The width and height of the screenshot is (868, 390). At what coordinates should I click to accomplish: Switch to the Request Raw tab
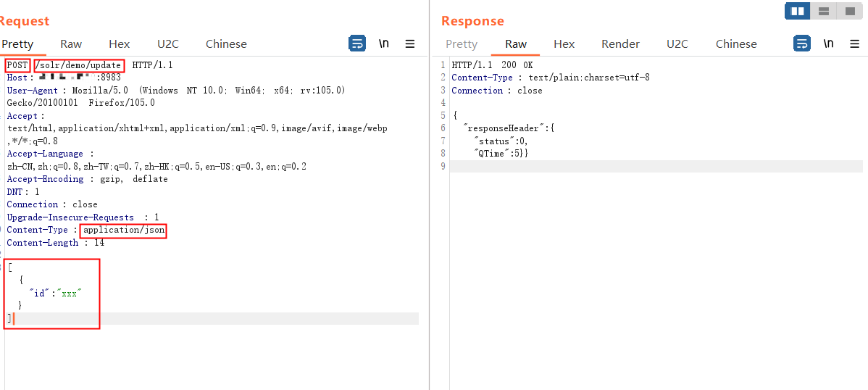point(71,43)
